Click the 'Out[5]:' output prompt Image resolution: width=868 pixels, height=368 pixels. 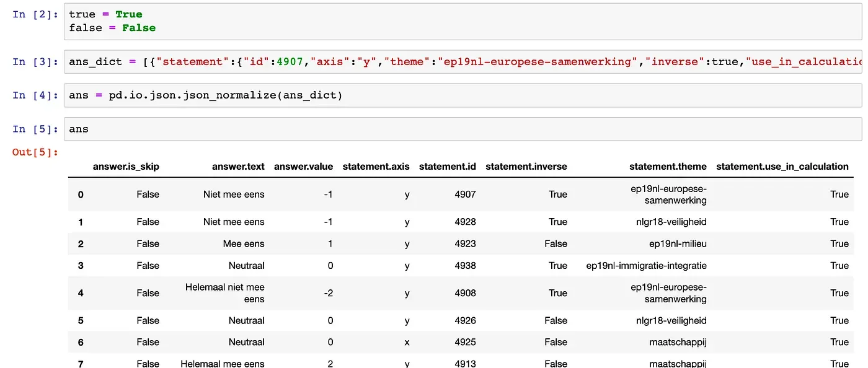(x=35, y=152)
